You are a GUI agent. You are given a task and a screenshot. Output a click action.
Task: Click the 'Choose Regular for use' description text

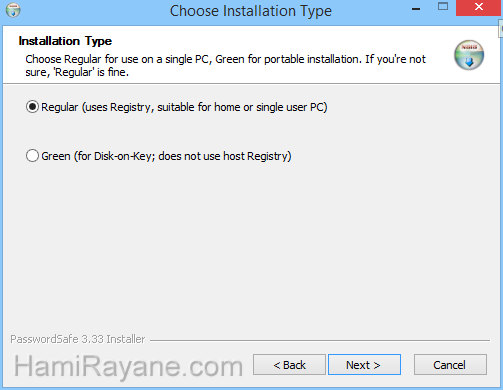coord(225,65)
